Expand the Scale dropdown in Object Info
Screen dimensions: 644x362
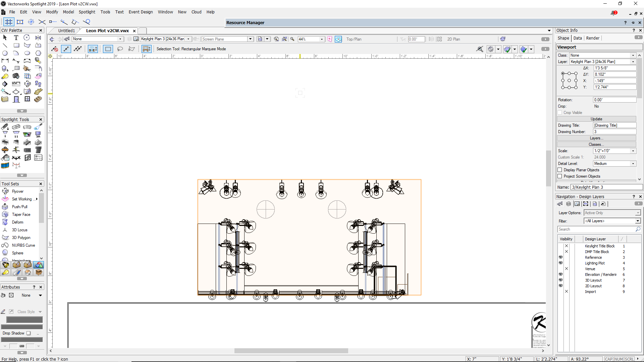click(633, 151)
